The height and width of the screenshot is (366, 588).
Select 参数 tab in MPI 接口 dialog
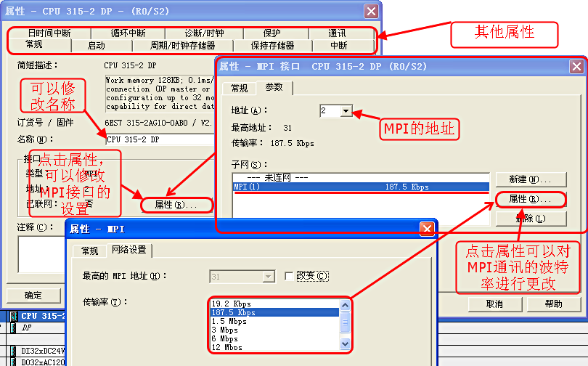(274, 87)
